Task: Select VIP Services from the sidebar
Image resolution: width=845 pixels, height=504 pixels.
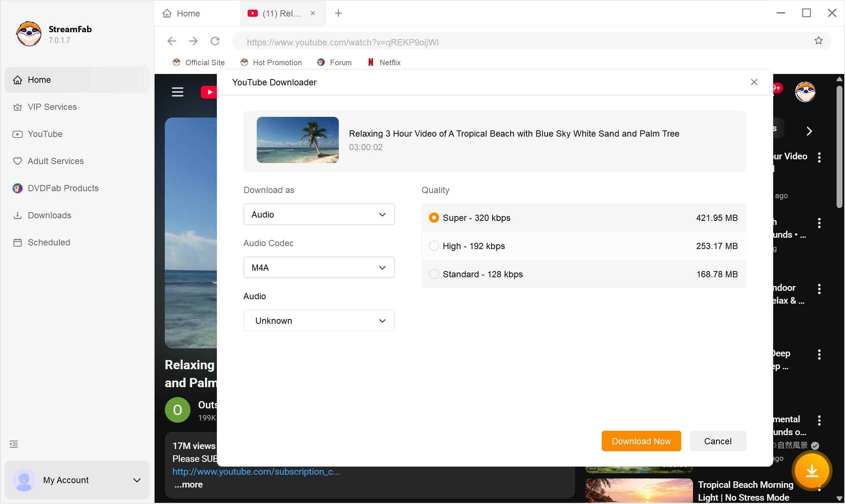Action: coord(52,107)
